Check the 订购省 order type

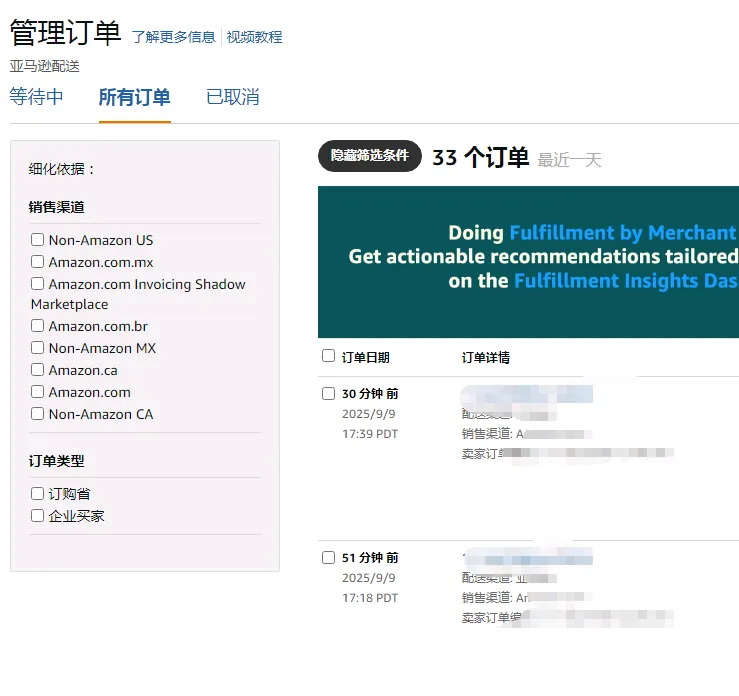38,494
